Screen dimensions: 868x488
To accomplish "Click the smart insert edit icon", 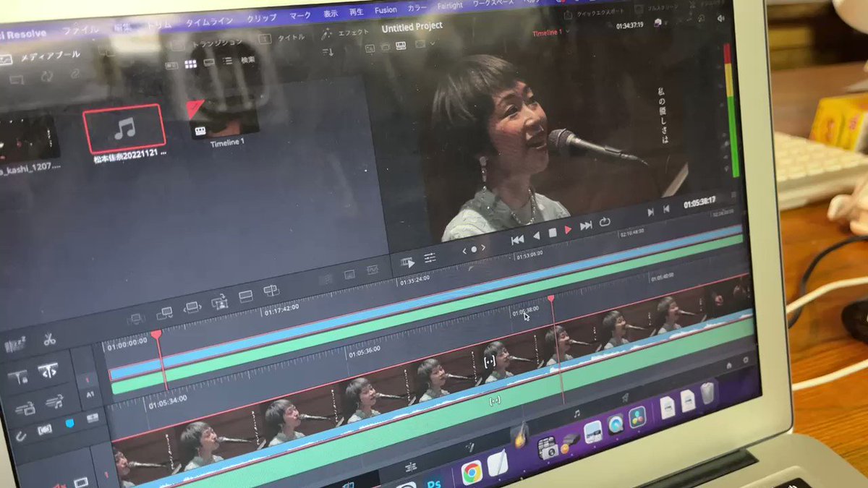I will [136, 318].
